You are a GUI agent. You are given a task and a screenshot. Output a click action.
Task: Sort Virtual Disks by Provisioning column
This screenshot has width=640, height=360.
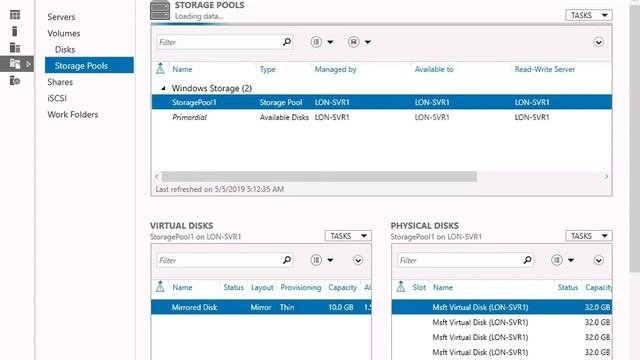pos(300,287)
